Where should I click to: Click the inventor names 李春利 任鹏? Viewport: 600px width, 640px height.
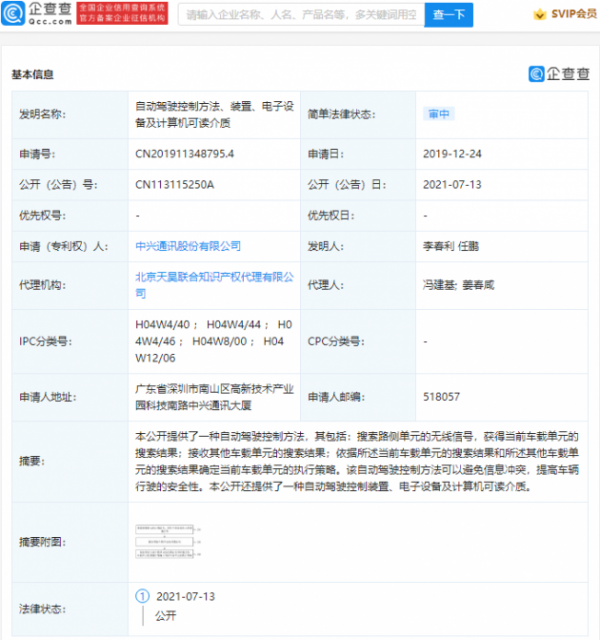(x=451, y=246)
